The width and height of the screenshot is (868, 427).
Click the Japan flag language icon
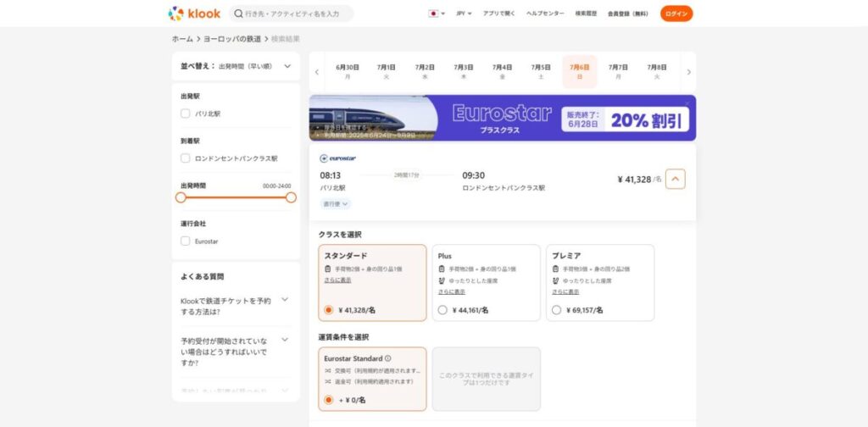(433, 14)
